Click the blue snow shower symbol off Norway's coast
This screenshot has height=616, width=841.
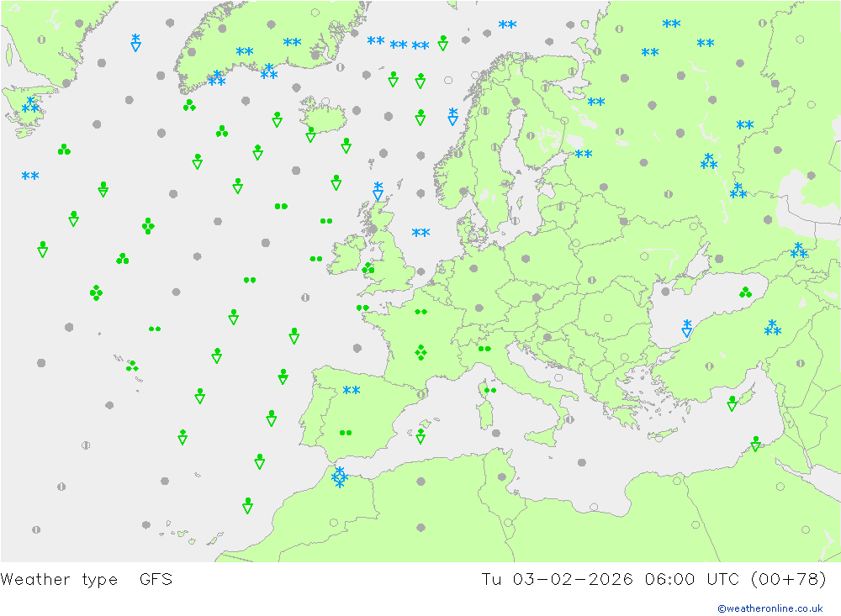pyautogui.click(x=453, y=116)
